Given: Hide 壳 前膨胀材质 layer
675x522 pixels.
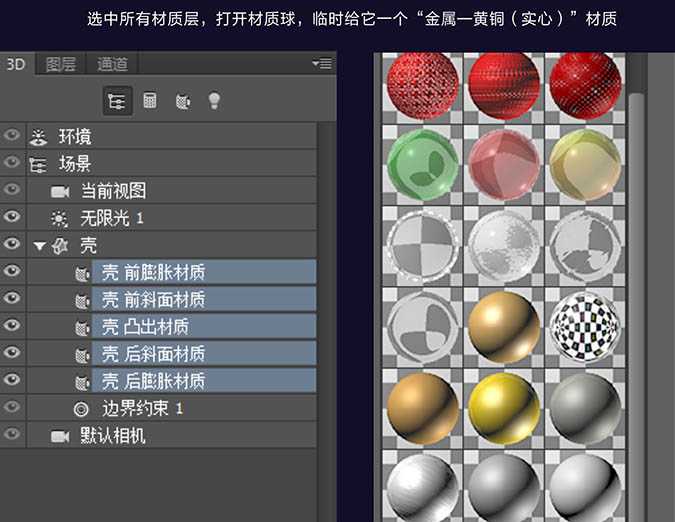Looking at the screenshot, I should pyautogui.click(x=12, y=271).
